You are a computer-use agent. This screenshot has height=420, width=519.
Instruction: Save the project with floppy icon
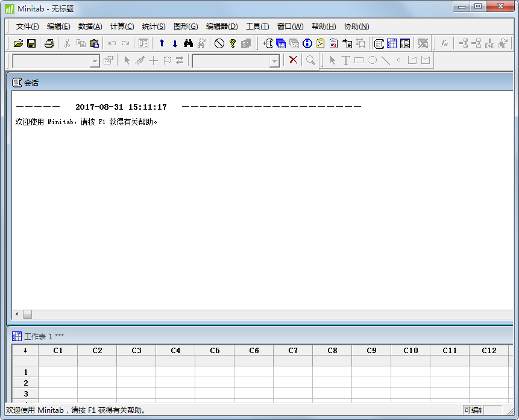point(31,43)
